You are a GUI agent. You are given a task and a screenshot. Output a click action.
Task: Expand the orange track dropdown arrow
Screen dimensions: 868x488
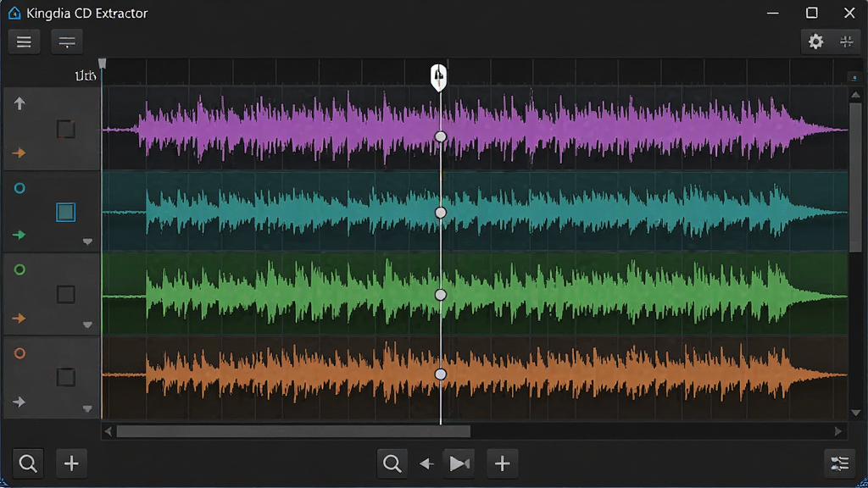pos(87,409)
